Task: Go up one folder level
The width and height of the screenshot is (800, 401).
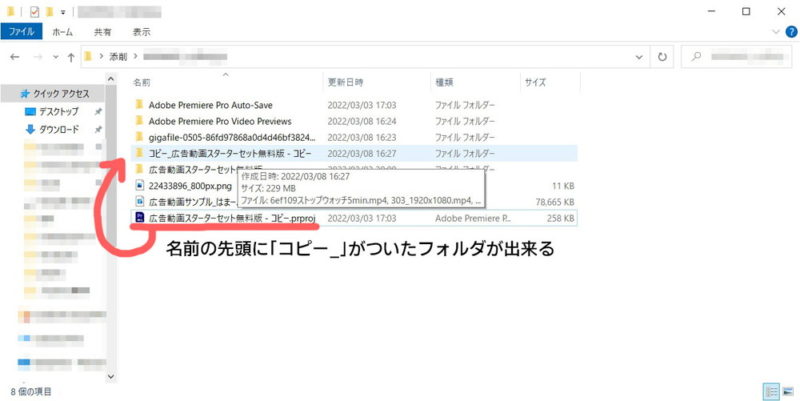Action: 69,56
